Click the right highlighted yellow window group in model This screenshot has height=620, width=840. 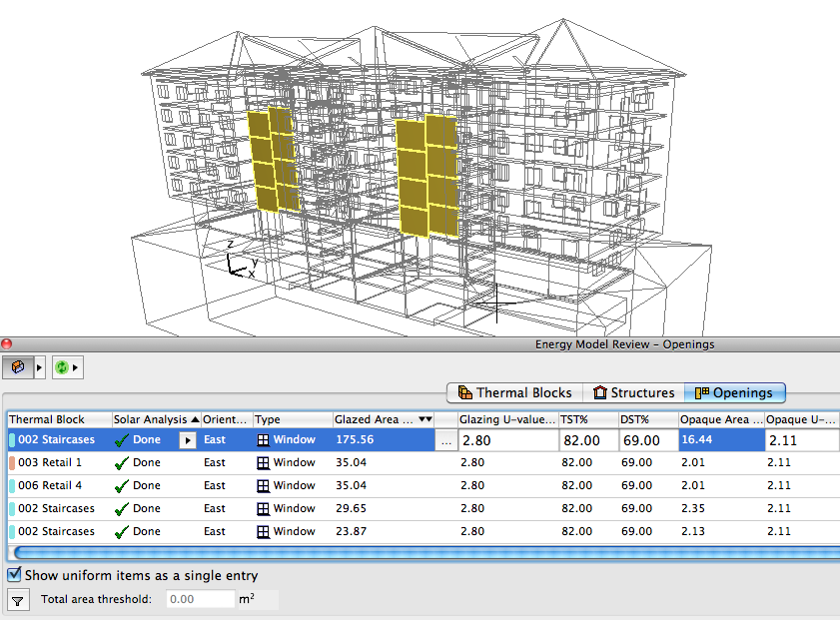point(427,176)
